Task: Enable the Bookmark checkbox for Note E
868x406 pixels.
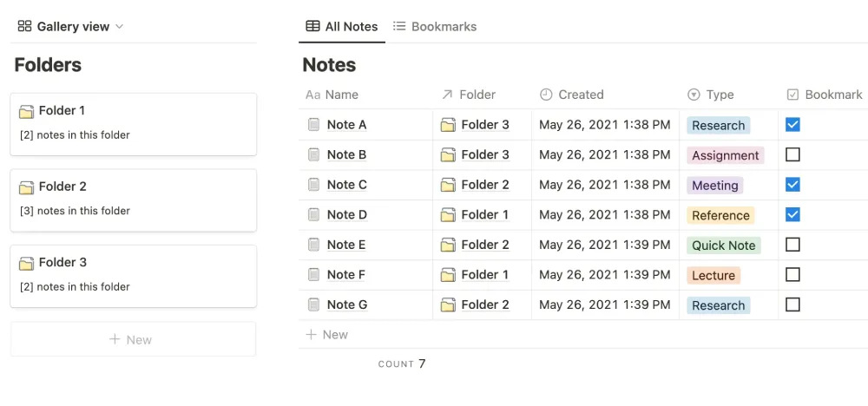Action: (792, 245)
